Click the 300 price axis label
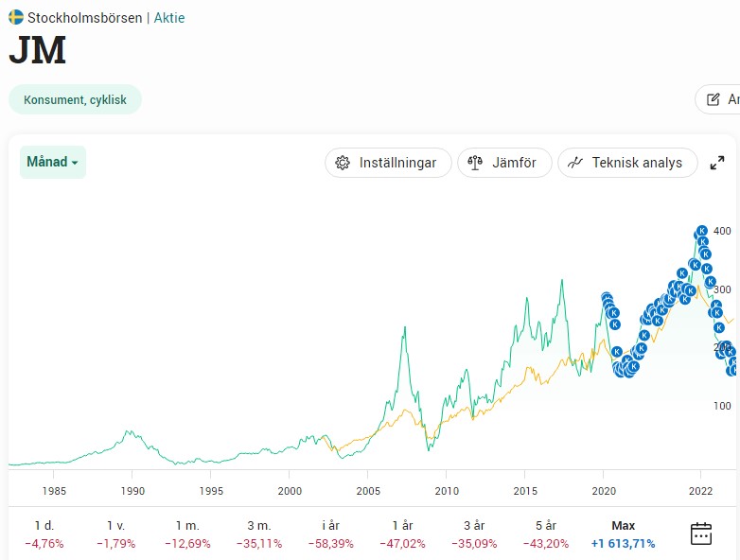This screenshot has height=560, width=740. point(722,289)
